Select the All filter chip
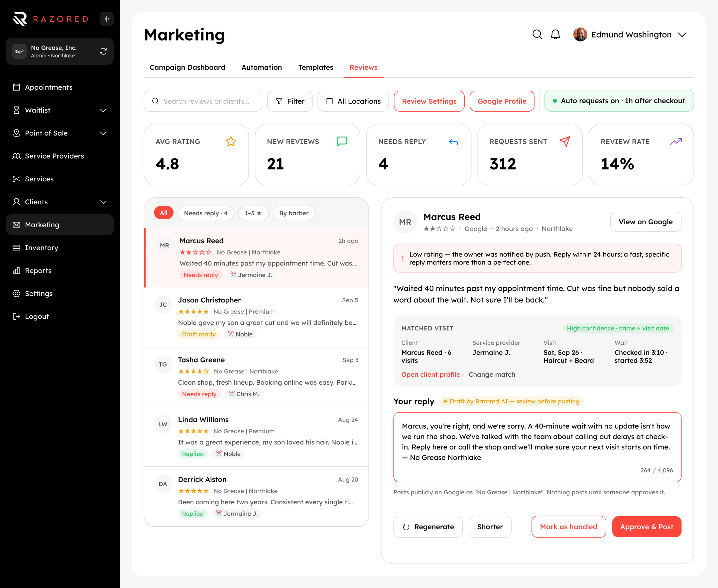The width and height of the screenshot is (718, 588). point(164,213)
